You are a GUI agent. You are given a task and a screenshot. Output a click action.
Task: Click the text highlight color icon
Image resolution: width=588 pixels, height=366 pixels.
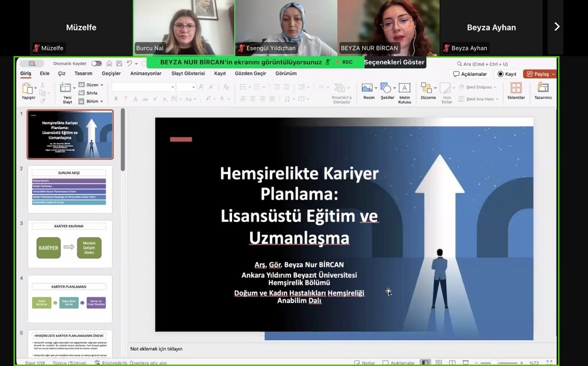(208, 99)
